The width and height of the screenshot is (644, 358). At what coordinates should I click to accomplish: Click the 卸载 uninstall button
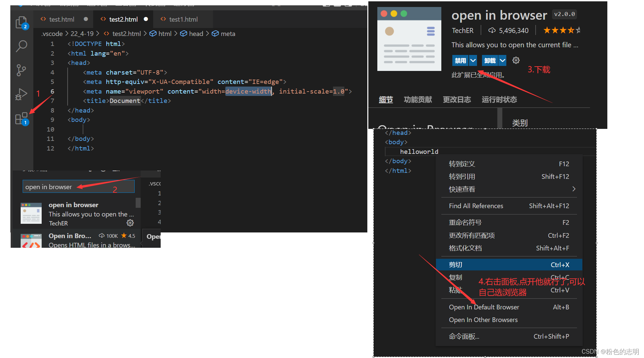pos(490,60)
